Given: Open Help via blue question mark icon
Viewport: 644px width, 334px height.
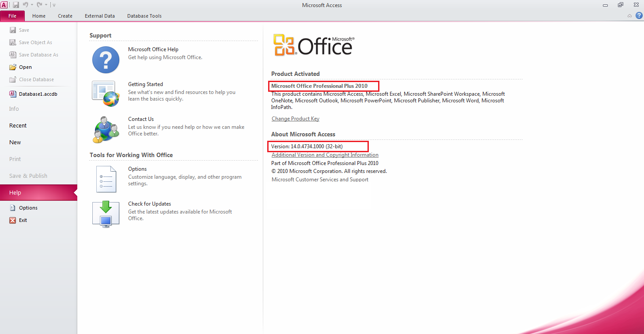Looking at the screenshot, I should pyautogui.click(x=639, y=15).
